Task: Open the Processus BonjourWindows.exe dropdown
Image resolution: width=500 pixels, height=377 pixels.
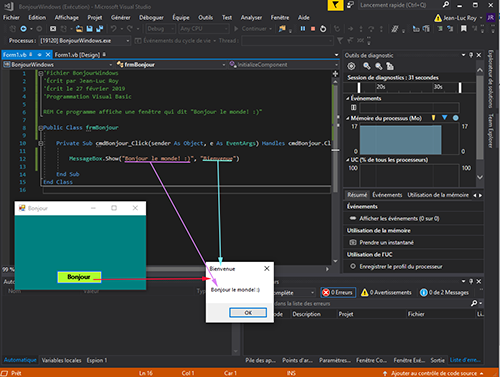Action: pos(85,41)
